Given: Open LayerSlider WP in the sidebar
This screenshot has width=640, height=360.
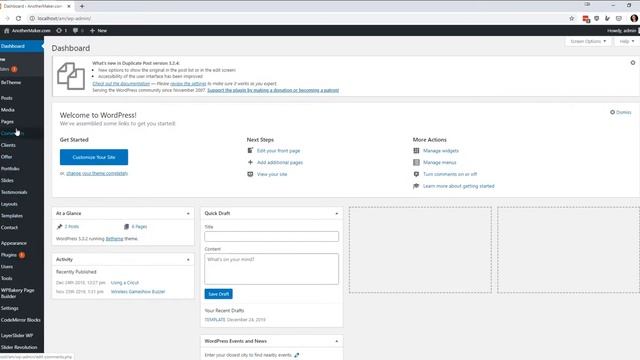Looking at the screenshot, I should pos(22,336).
